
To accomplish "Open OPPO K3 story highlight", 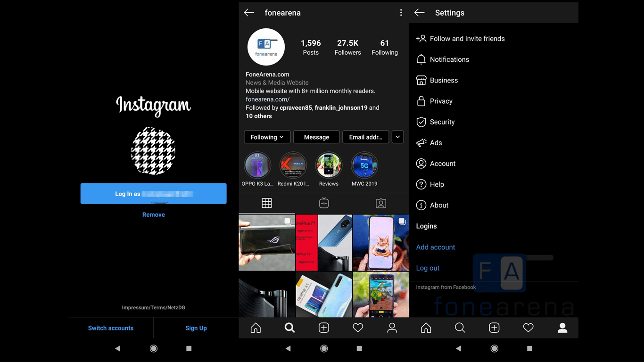I will [x=257, y=165].
